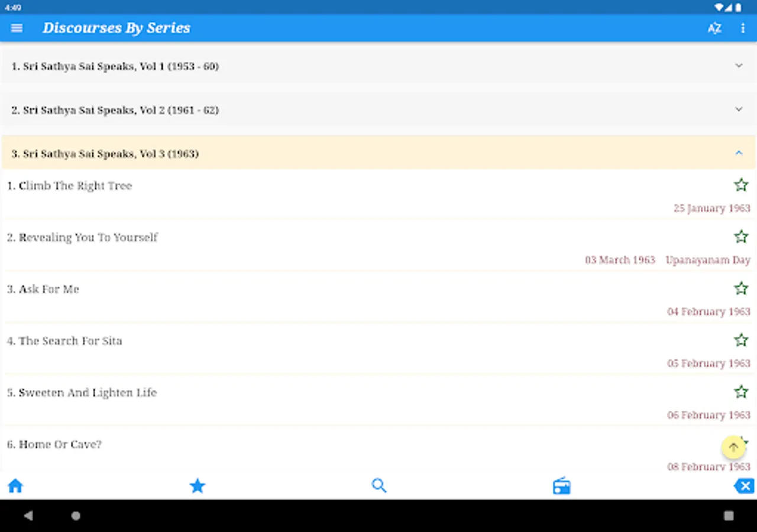Go to Home in the bottom bar
757x532 pixels.
point(15,486)
